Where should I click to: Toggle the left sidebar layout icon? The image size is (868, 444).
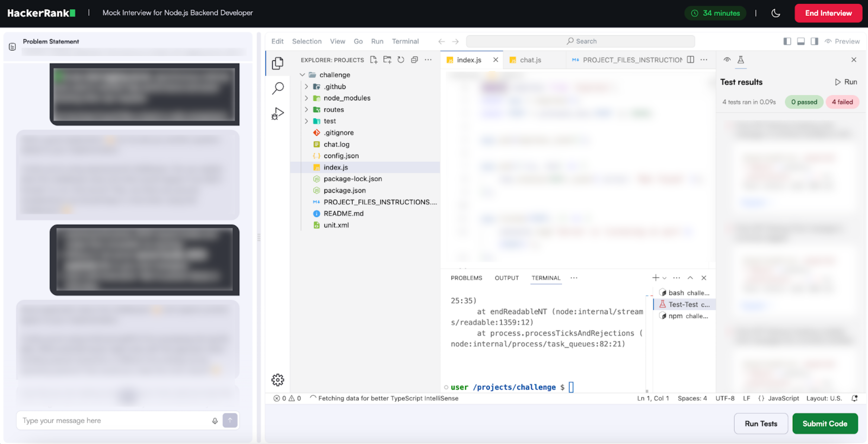coord(787,41)
